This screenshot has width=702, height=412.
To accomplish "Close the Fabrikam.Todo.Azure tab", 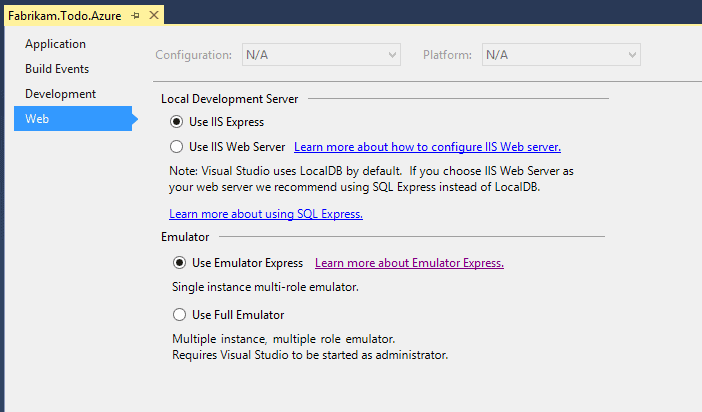I will click(x=154, y=15).
